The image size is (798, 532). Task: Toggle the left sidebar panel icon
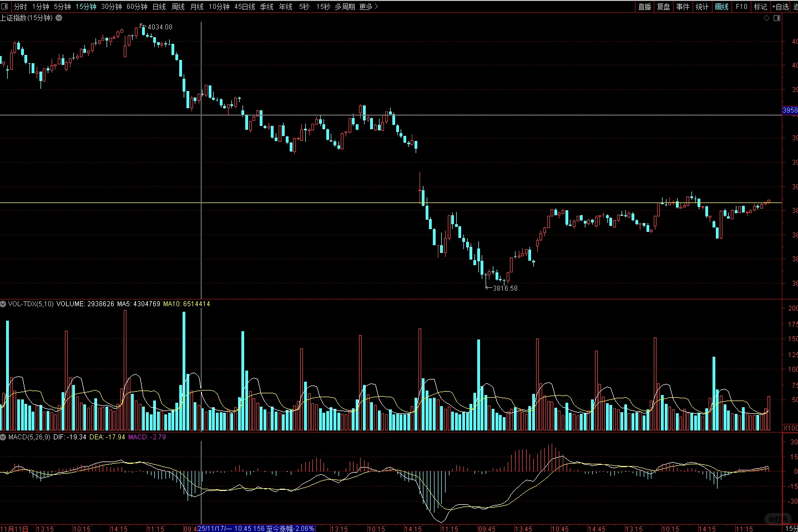pyautogui.click(x=6, y=7)
